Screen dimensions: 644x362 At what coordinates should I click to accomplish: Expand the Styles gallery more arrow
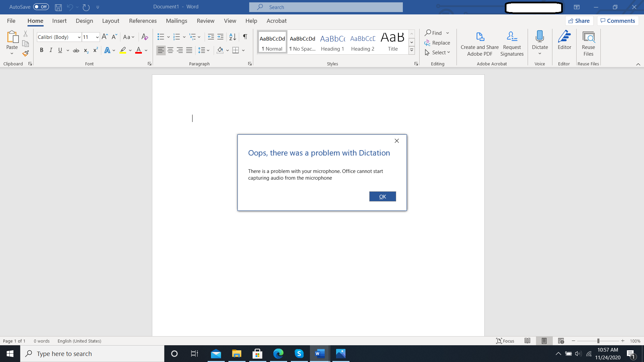click(x=412, y=50)
